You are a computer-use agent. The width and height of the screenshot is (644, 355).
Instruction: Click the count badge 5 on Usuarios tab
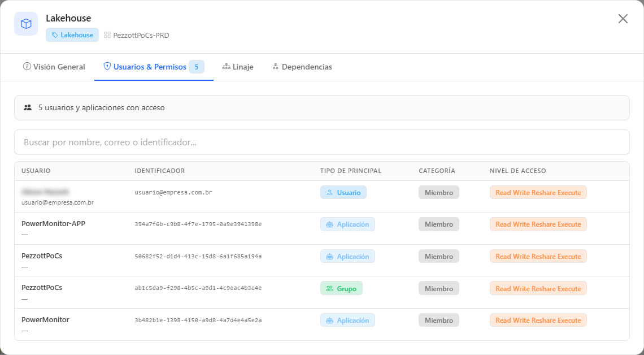tap(197, 67)
